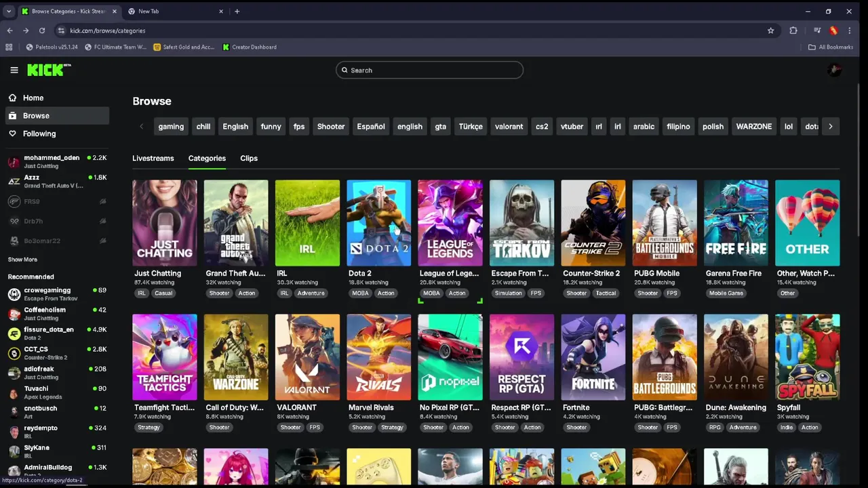Open Garena Free Fire category thumbnail
Viewport: 868px width, 488px height.
[x=736, y=223]
